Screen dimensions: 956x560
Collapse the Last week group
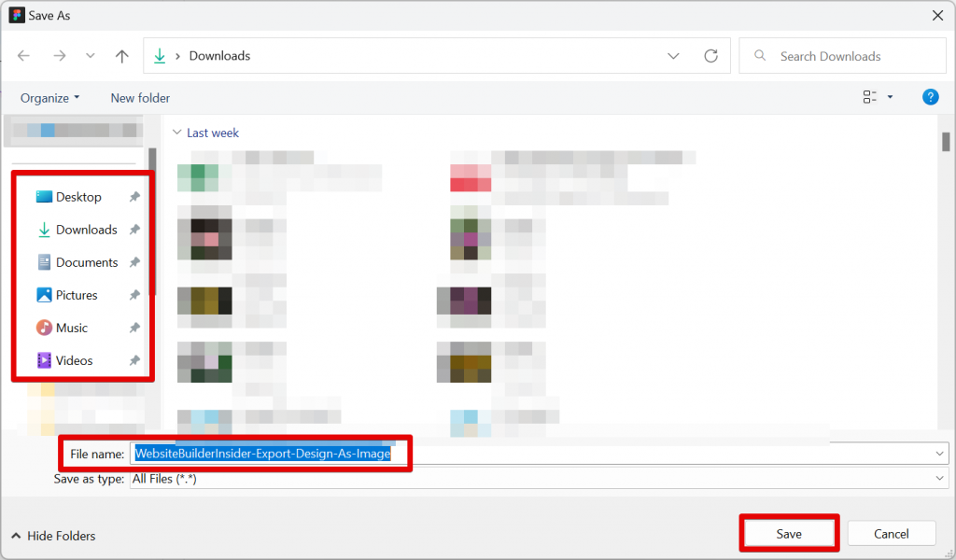click(x=177, y=133)
